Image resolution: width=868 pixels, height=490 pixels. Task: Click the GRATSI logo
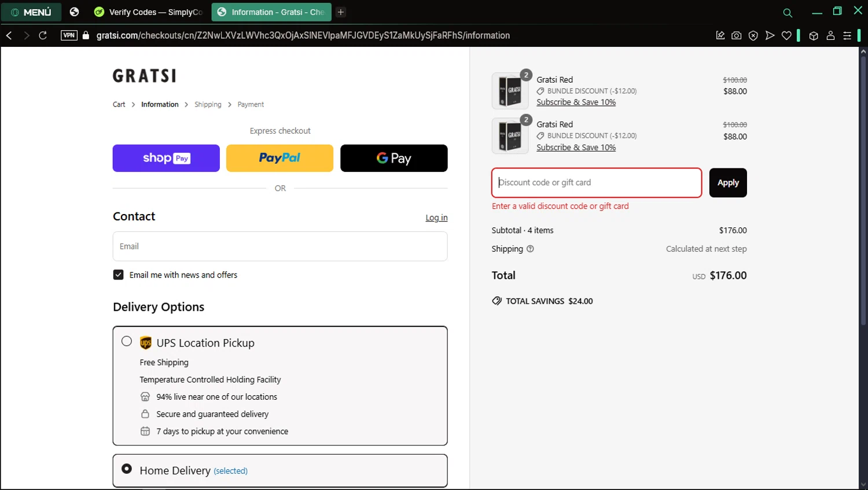145,76
